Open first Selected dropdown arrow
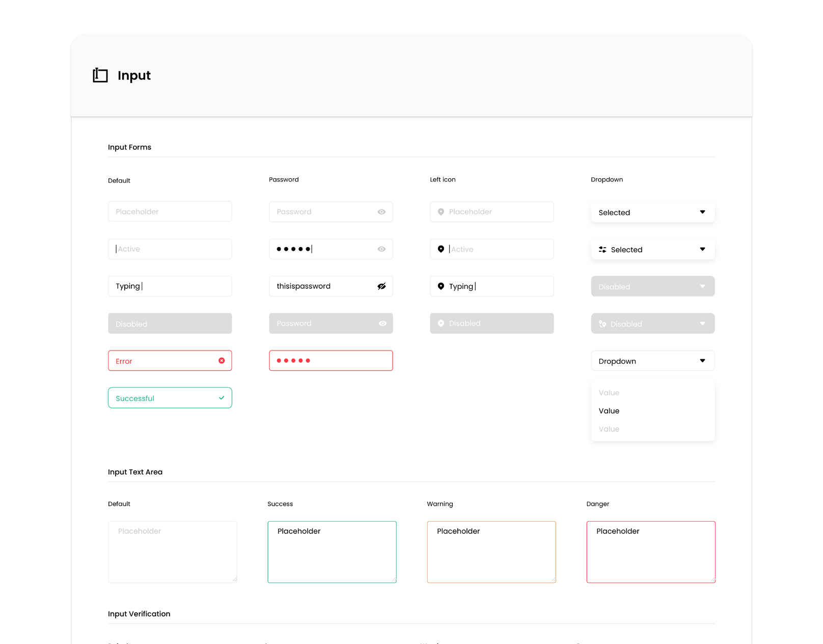 tap(702, 212)
